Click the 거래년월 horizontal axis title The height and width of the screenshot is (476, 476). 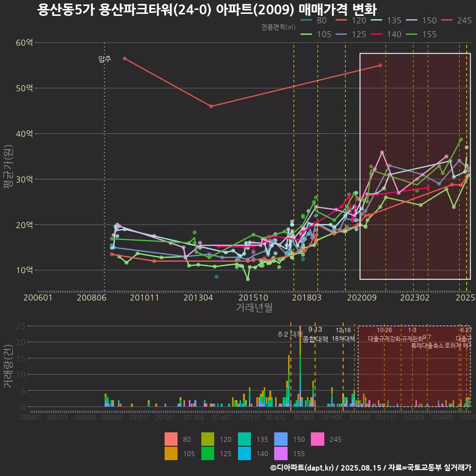(x=254, y=307)
